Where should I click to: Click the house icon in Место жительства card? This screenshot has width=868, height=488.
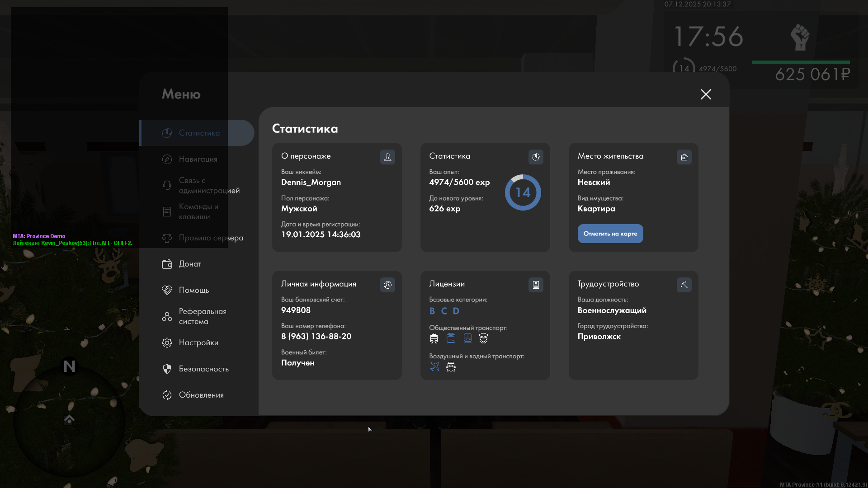684,157
